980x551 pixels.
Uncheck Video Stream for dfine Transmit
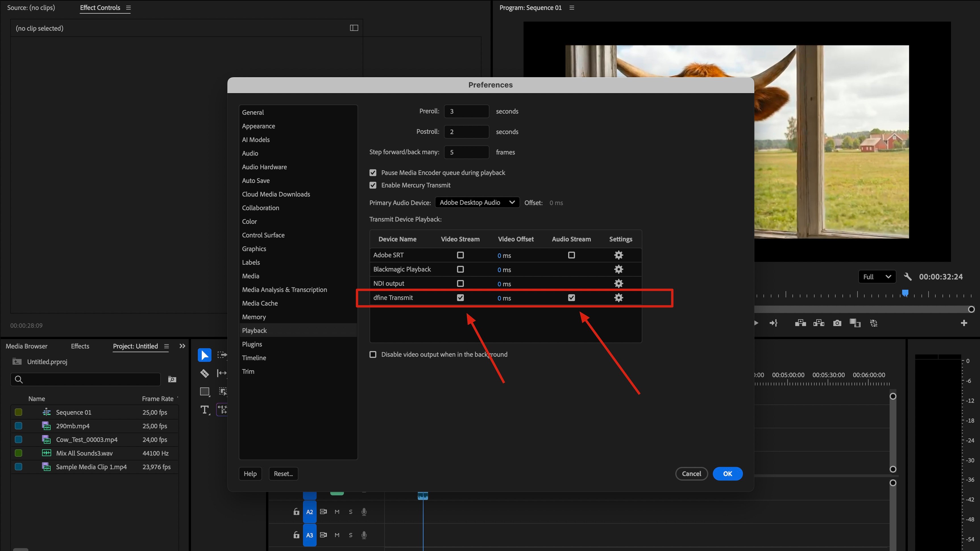[460, 298]
